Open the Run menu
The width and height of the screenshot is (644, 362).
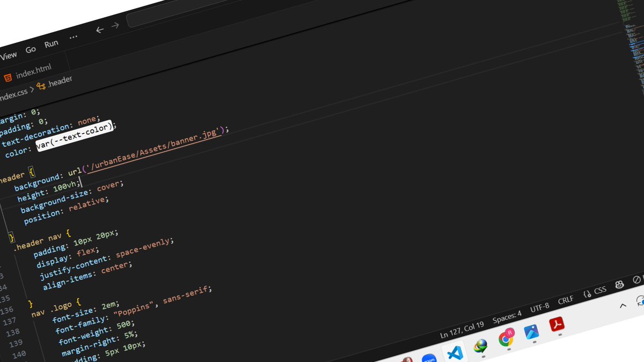52,44
